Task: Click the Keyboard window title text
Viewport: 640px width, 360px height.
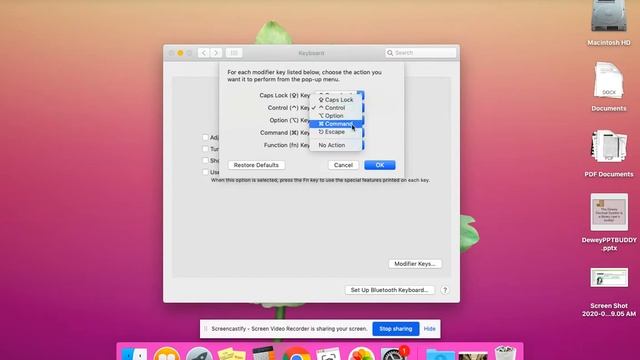Action: click(311, 53)
